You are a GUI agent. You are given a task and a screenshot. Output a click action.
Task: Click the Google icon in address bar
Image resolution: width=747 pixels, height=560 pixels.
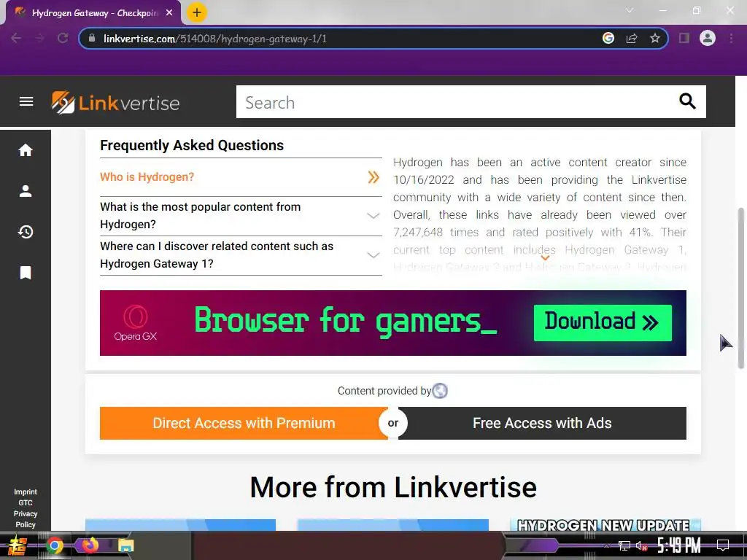[x=608, y=38]
